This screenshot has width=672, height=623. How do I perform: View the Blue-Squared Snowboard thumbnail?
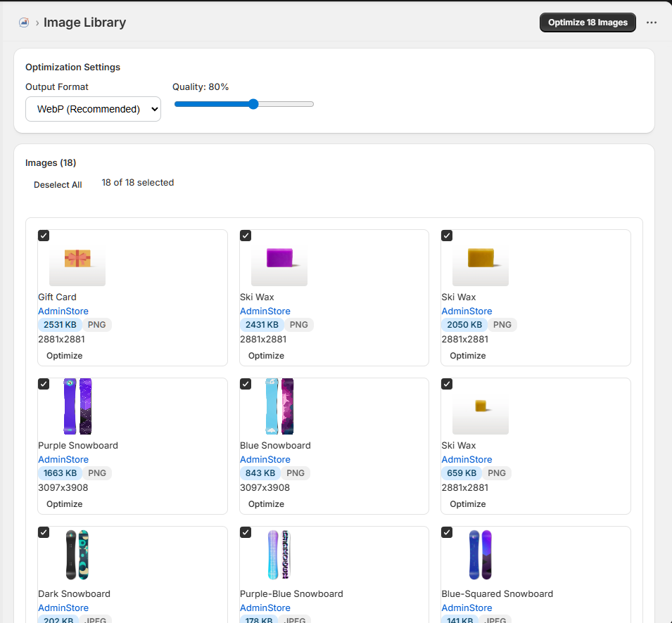pyautogui.click(x=481, y=555)
